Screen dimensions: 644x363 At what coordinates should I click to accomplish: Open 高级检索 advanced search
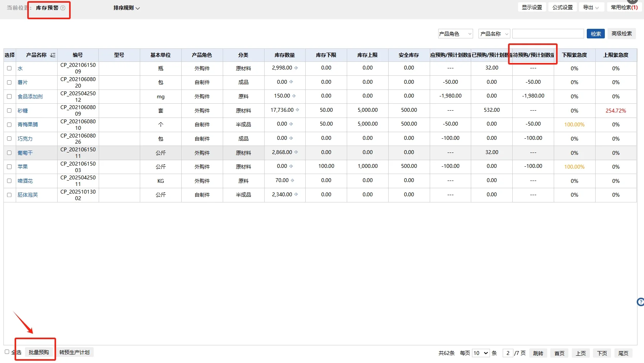(x=622, y=34)
